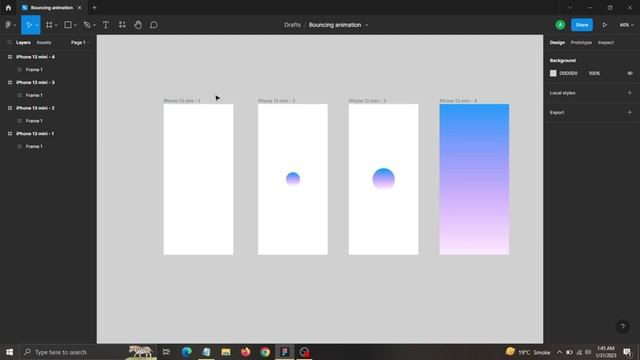
Task: Select the Frame tool
Action: pos(49,25)
